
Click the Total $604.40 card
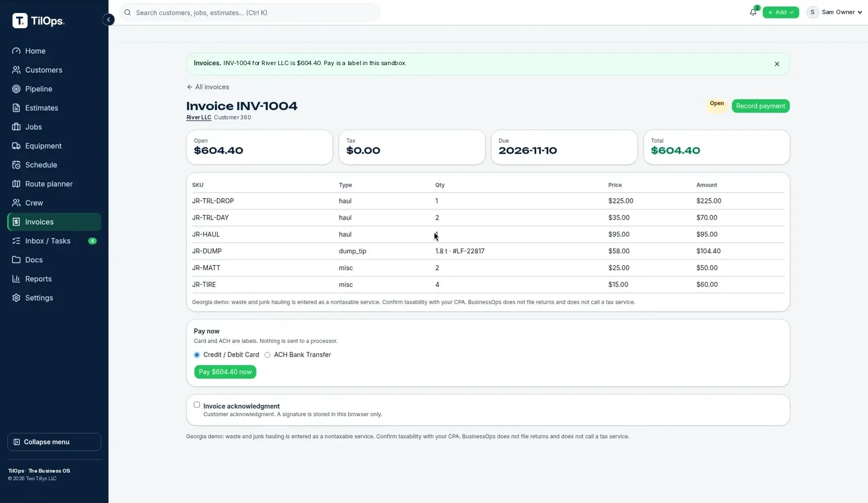pyautogui.click(x=717, y=147)
